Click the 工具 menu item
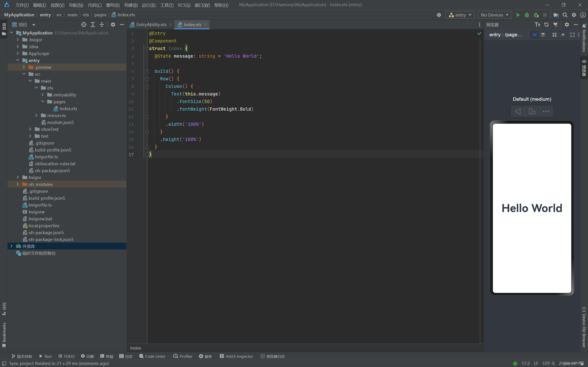Viewport: 588px width, 367px height. [x=166, y=5]
